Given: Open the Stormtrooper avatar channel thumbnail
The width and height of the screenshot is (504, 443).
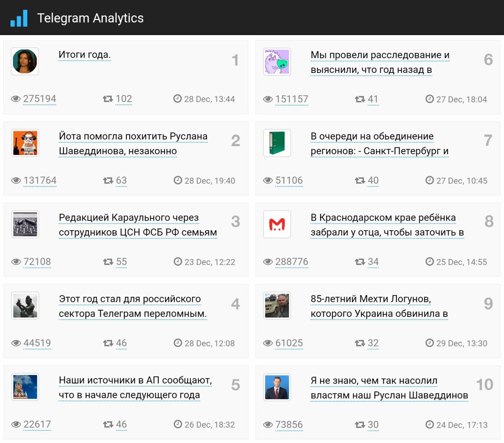Looking at the screenshot, I should click(25, 143).
